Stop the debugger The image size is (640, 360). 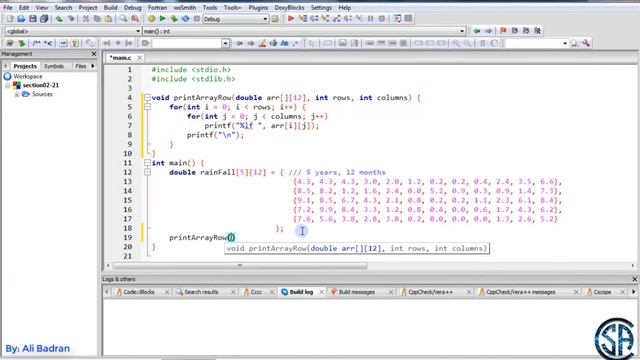[382, 19]
